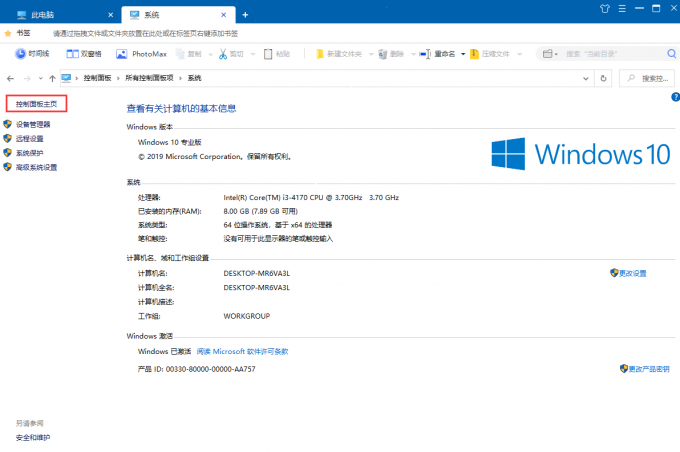Viewport: 680px width, 452px height.
Task: Go back with the left arrow
Action: coord(10,79)
